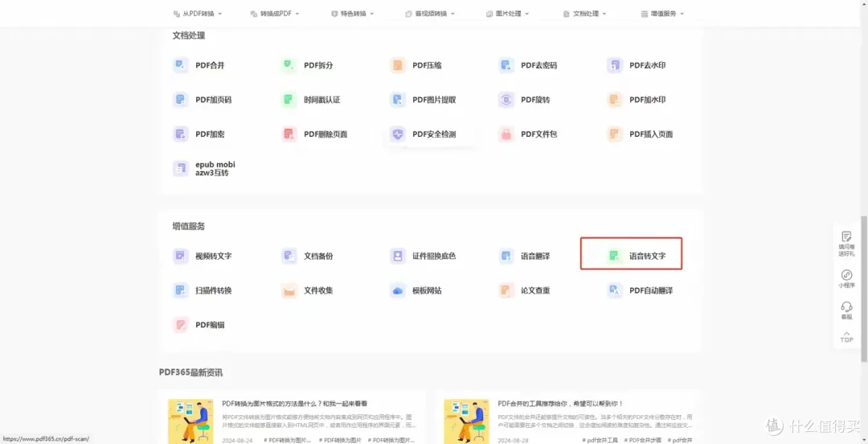The image size is (868, 444).
Task: Open article PDF转换为图片格式的方法是什么
Action: pyautogui.click(x=294, y=404)
